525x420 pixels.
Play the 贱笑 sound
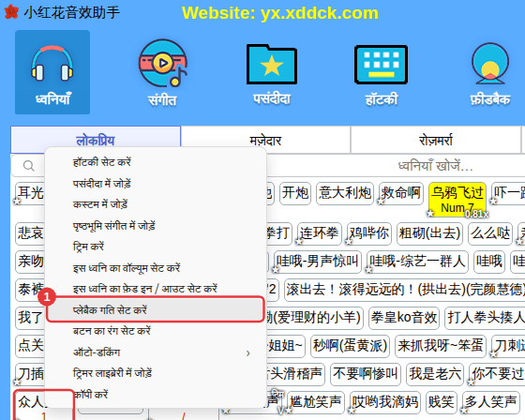pos(441,401)
